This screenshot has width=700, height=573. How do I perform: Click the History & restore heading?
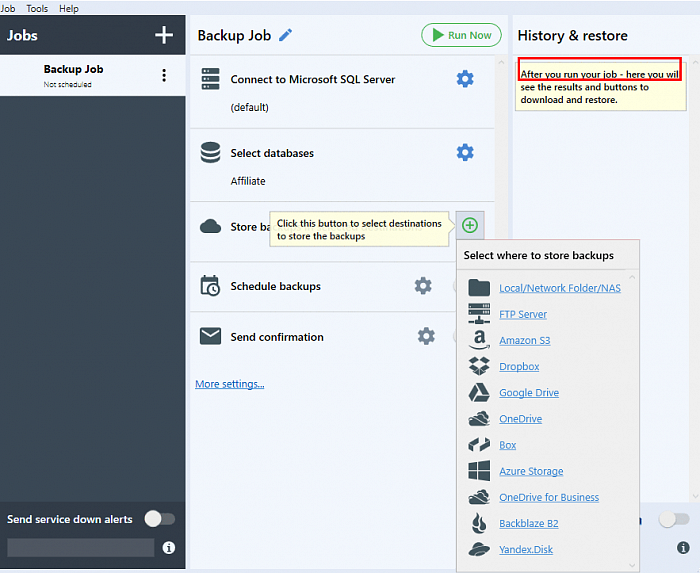[572, 35]
